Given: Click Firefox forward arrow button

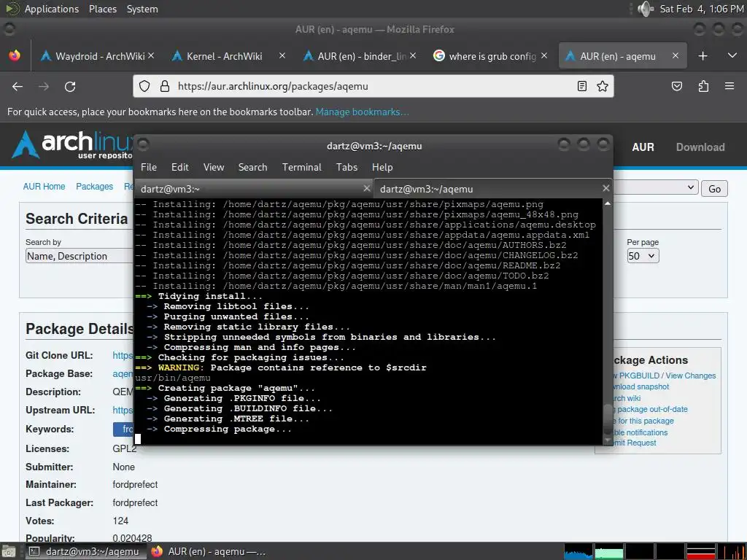Looking at the screenshot, I should click(44, 86).
